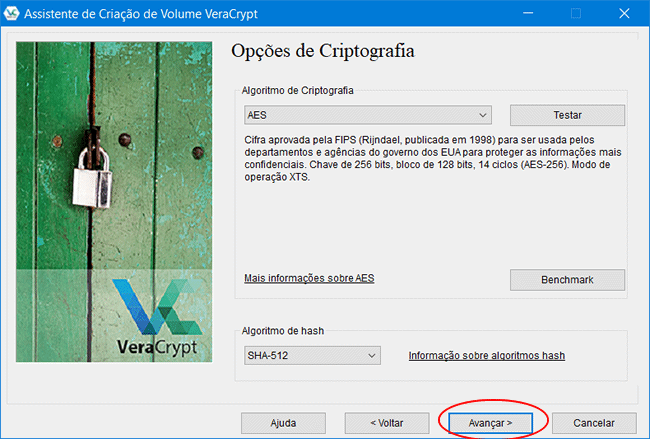Cancel the wizard with Cancelar
This screenshot has height=439, width=650.
(x=594, y=422)
